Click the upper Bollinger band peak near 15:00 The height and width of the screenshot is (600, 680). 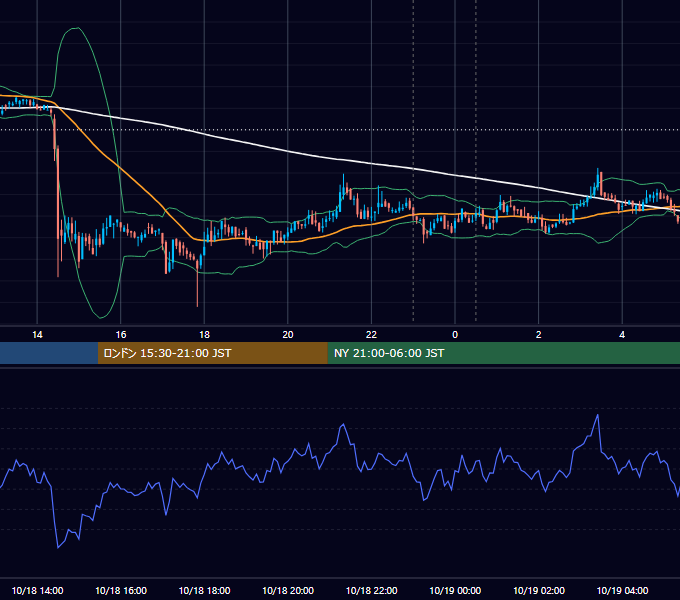point(76,28)
